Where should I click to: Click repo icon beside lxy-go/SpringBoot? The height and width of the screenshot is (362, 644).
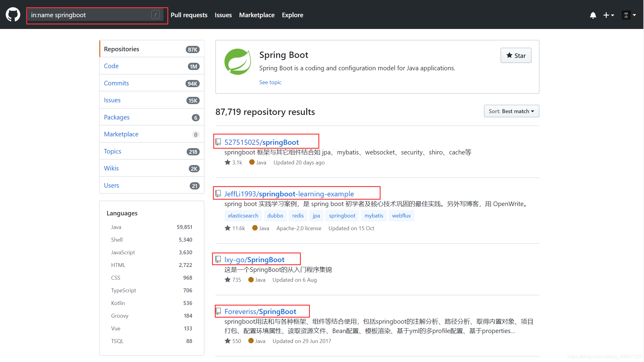coord(218,259)
